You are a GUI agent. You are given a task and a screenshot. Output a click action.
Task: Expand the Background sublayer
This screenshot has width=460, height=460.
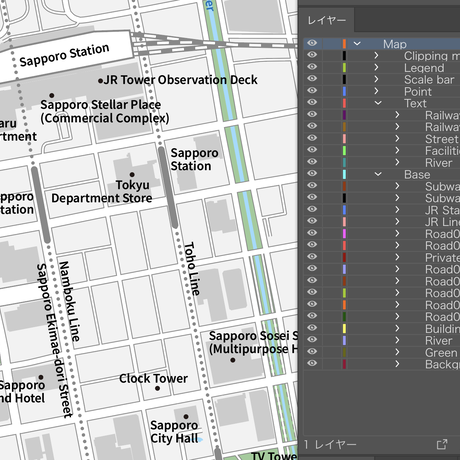397,364
